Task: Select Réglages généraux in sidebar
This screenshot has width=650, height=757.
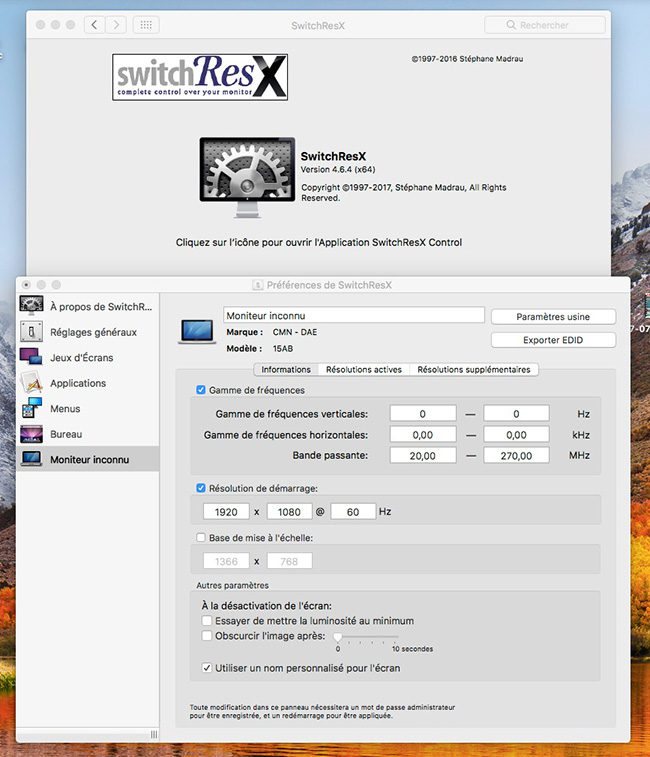Action: 87,332
